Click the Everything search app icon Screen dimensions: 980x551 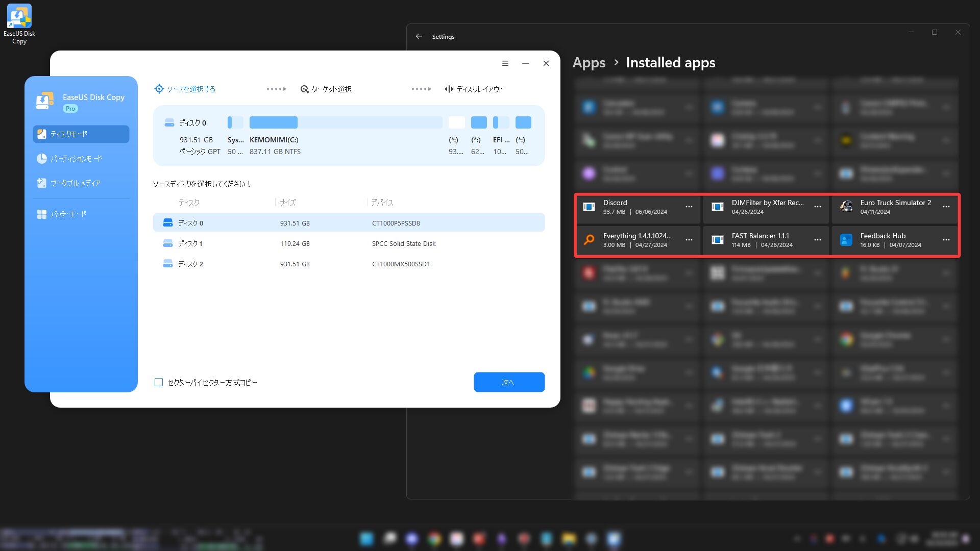tap(589, 240)
